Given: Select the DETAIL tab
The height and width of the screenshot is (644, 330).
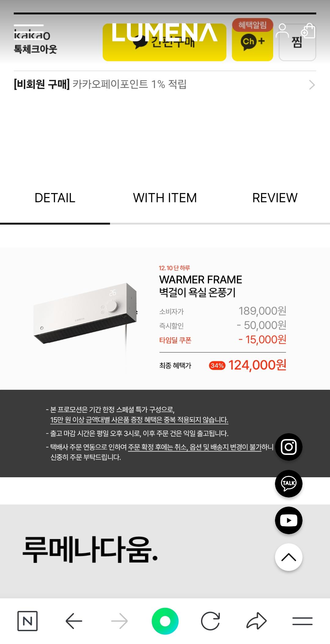Looking at the screenshot, I should [x=55, y=198].
